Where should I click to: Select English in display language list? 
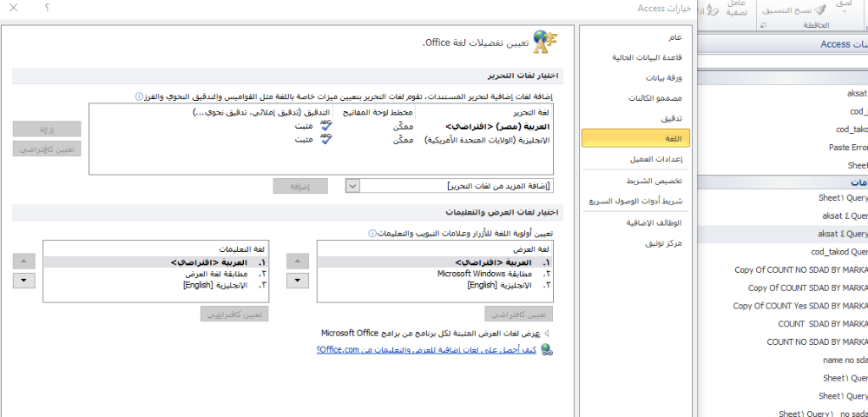435,285
